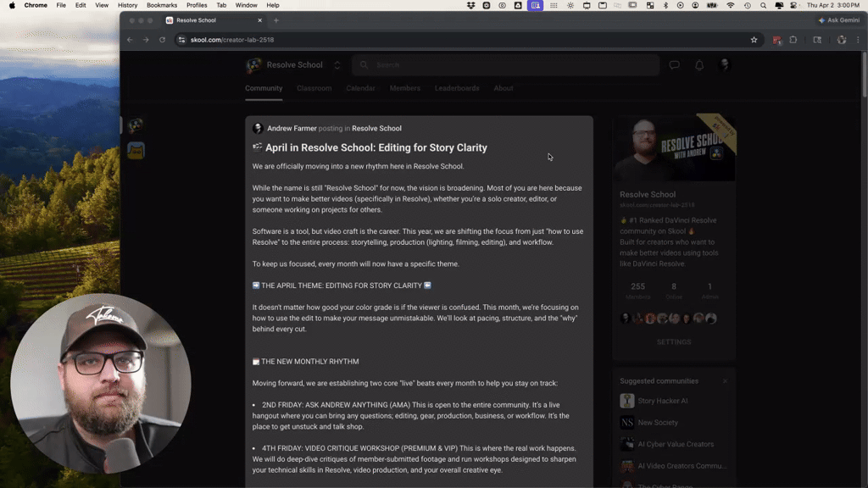Open the notifications bell in Skool
The width and height of the screenshot is (868, 488).
point(698,64)
